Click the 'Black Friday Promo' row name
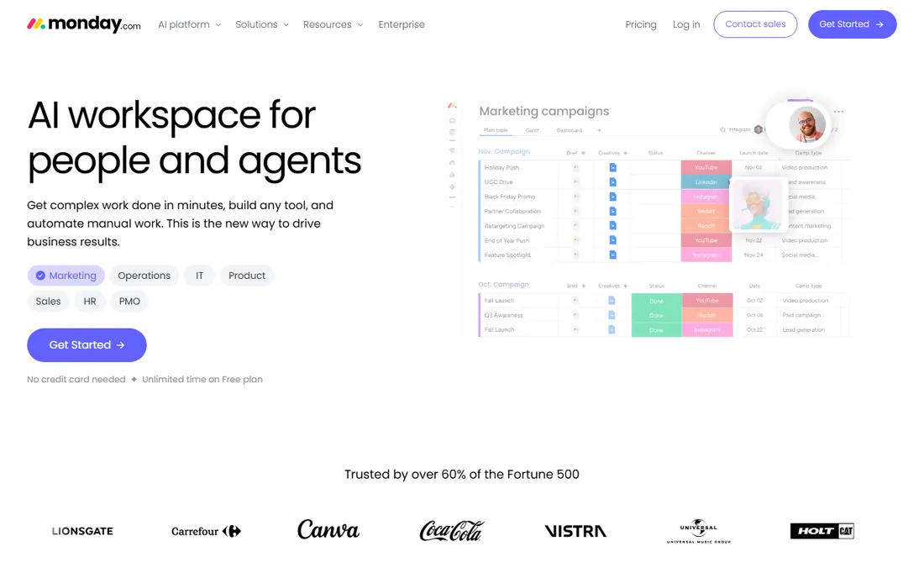 coord(510,197)
